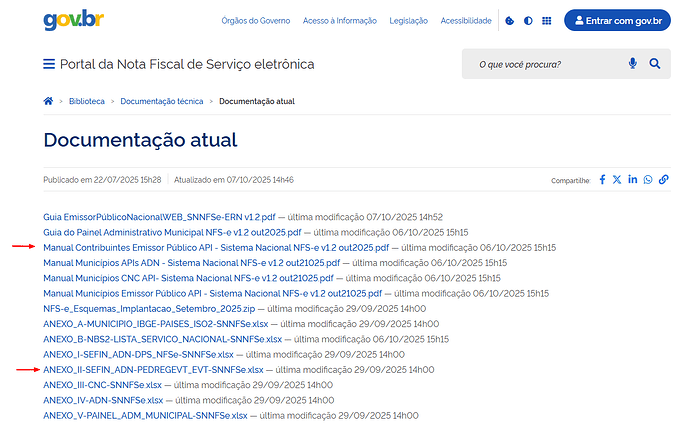Go to home via breadcrumb house icon

(48, 101)
